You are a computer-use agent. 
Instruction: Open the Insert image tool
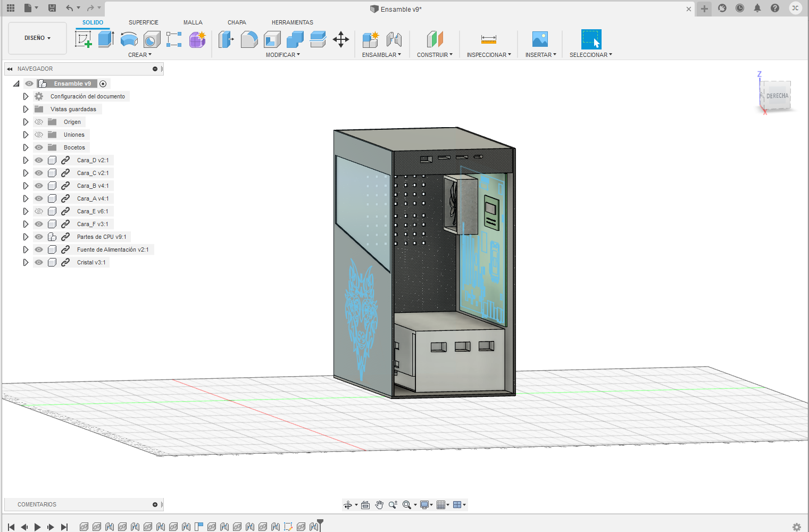tap(540, 39)
